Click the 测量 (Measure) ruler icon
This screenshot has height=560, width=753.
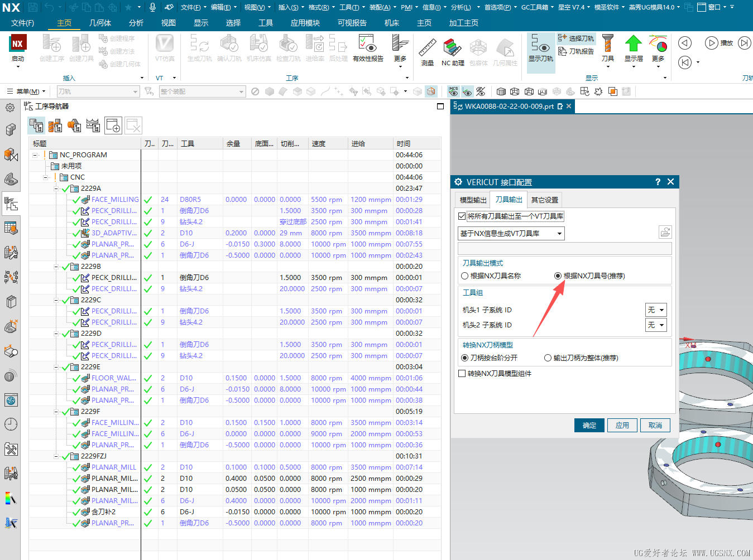(428, 49)
